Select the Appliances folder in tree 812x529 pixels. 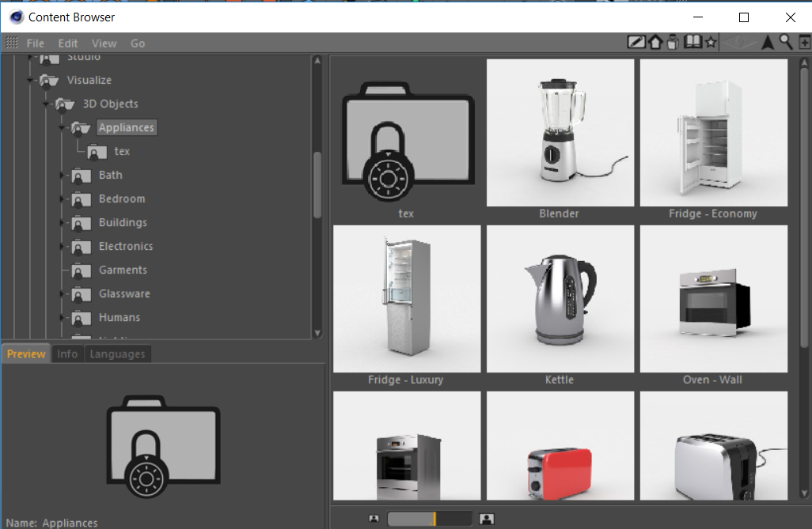pos(127,128)
